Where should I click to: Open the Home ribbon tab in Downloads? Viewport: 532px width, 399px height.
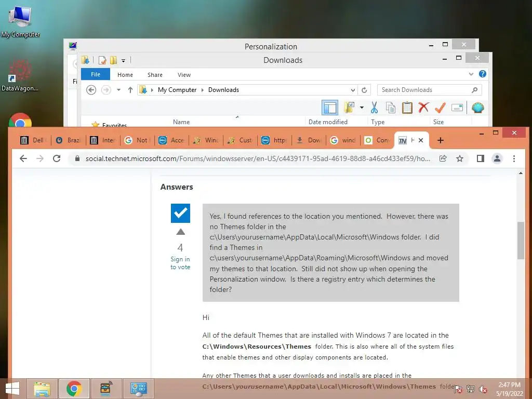pyautogui.click(x=125, y=75)
